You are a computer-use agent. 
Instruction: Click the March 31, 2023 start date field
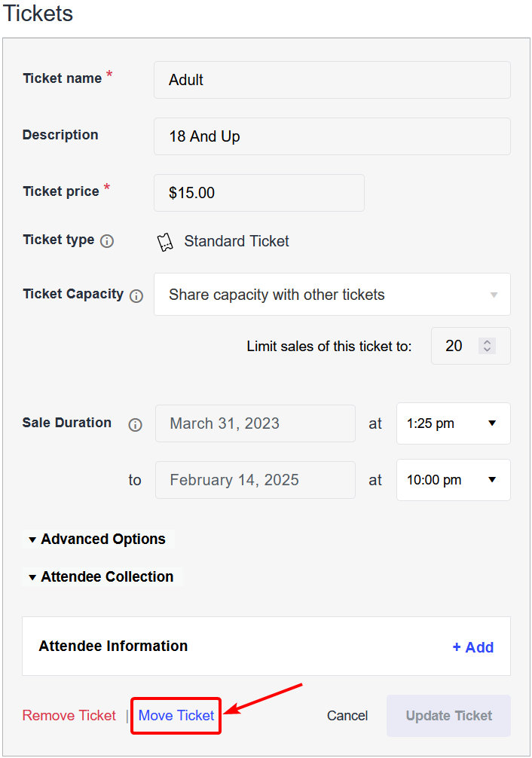(x=255, y=423)
